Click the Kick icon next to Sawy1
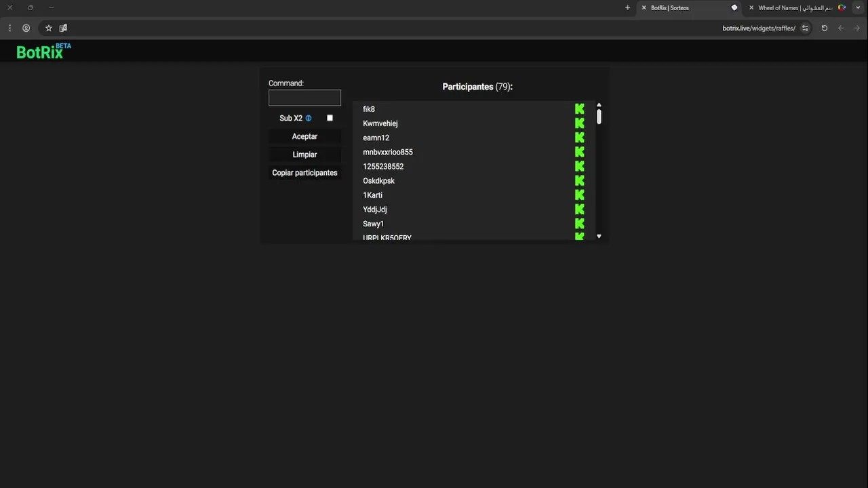Image resolution: width=868 pixels, height=488 pixels. point(580,224)
